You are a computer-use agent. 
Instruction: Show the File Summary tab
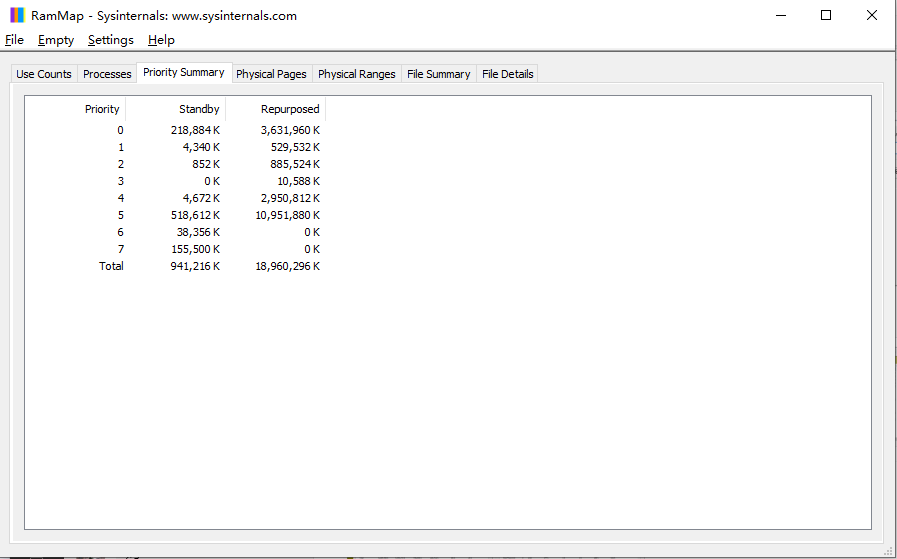[x=438, y=74]
